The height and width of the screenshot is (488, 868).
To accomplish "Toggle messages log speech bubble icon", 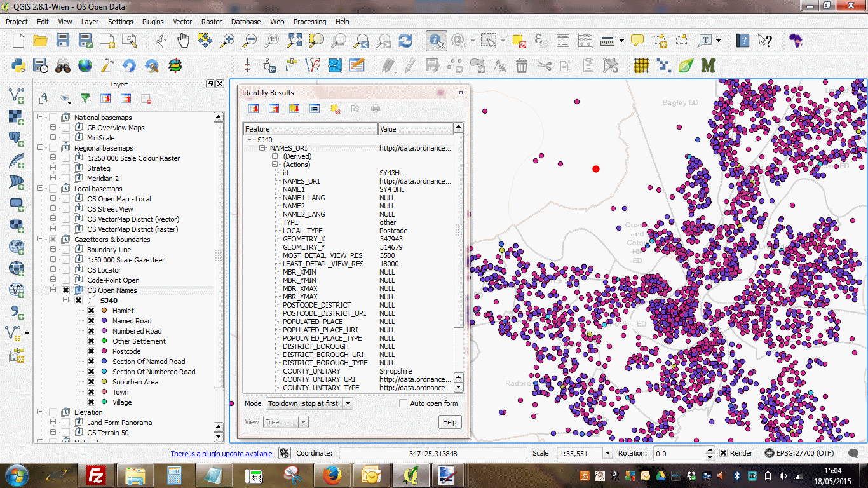I will tap(854, 453).
